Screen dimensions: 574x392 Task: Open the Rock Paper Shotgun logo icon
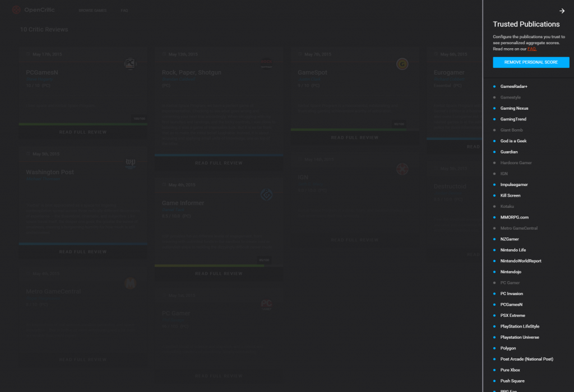coord(266,64)
